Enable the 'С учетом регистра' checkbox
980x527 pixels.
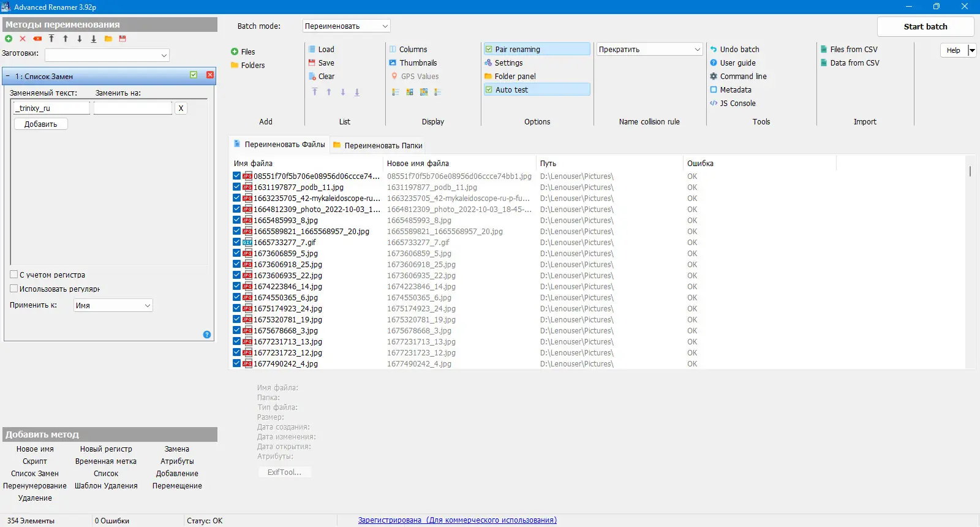[13, 275]
